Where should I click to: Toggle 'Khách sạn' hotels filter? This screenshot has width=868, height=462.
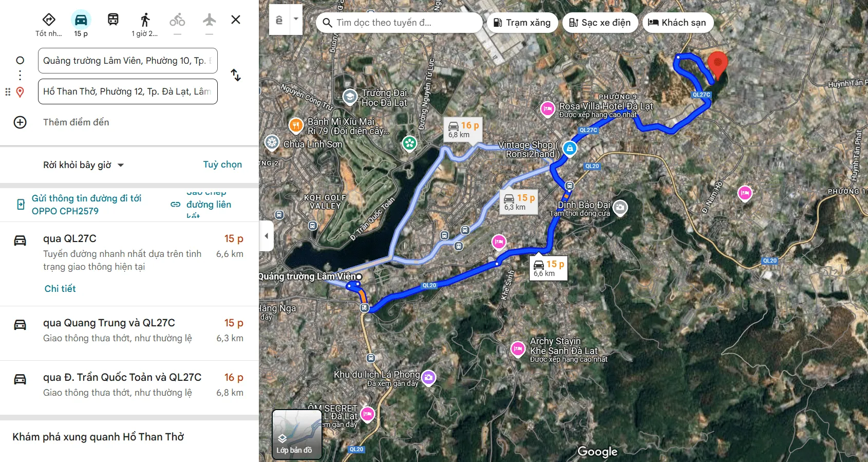(677, 23)
